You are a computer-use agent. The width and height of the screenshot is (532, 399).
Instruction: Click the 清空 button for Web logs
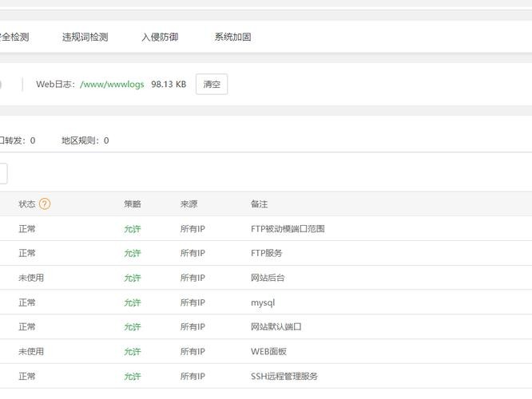click(212, 84)
